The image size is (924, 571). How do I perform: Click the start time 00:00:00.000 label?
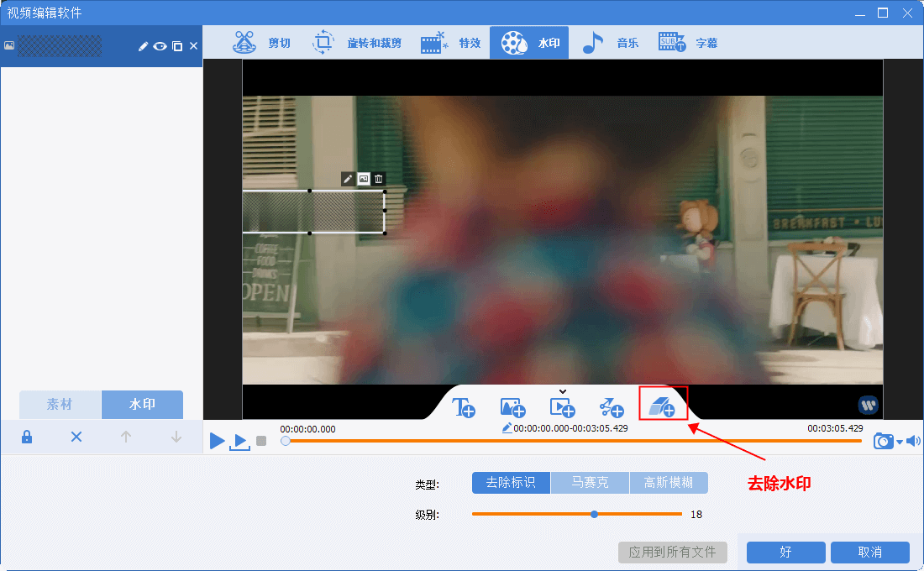coord(307,429)
